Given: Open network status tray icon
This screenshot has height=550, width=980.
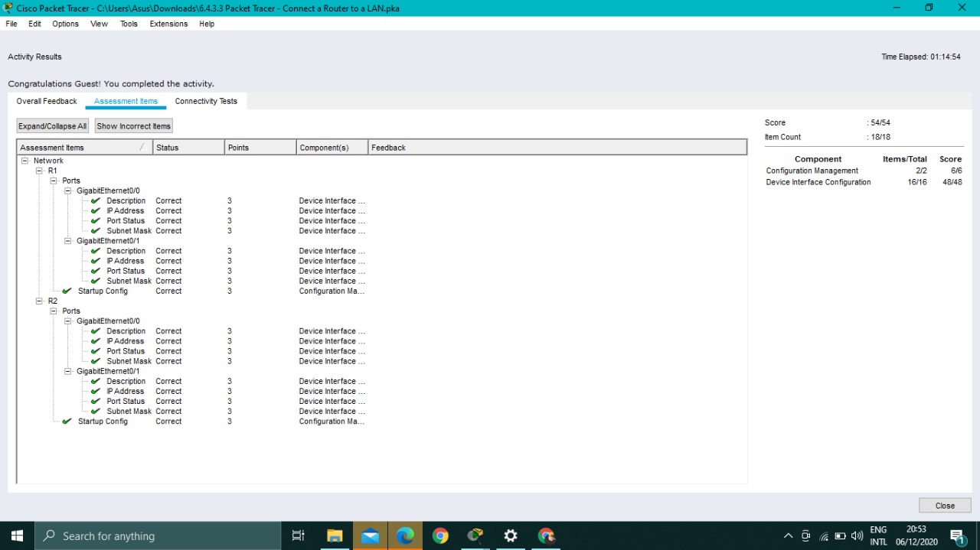Looking at the screenshot, I should tap(824, 535).
